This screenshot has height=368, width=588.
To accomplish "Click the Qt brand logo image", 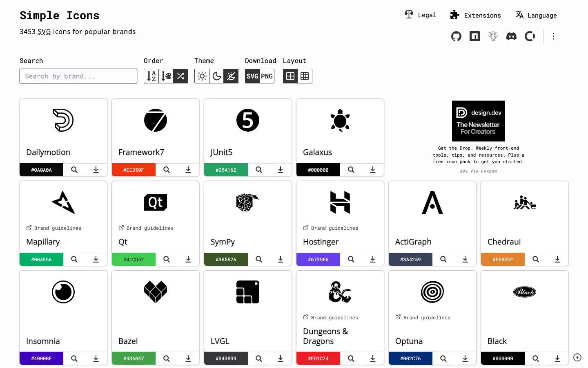I will [x=156, y=202].
